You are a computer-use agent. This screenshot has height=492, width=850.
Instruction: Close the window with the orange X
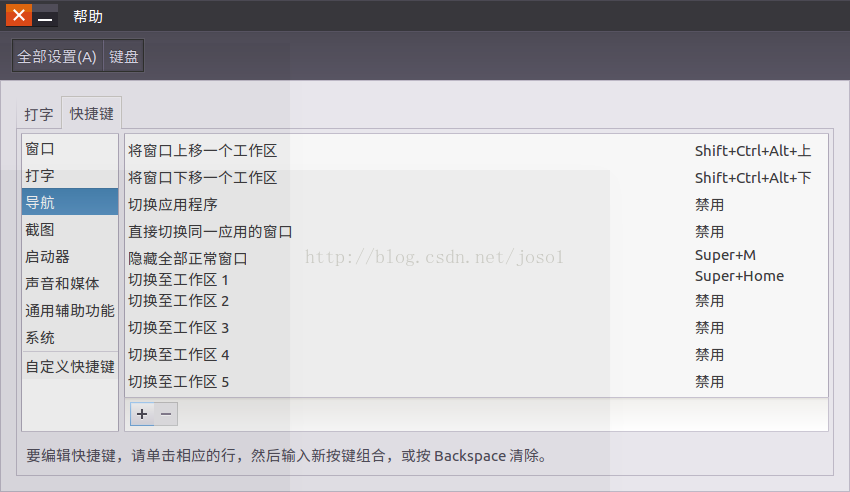tap(18, 15)
